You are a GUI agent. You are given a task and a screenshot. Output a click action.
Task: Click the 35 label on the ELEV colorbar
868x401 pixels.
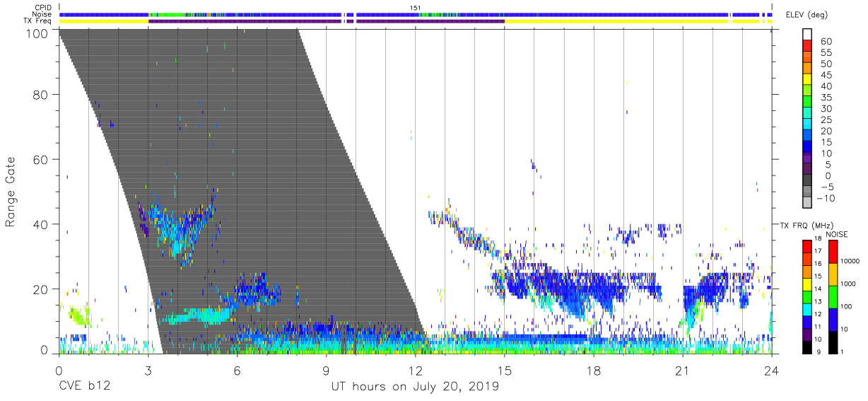(826, 98)
